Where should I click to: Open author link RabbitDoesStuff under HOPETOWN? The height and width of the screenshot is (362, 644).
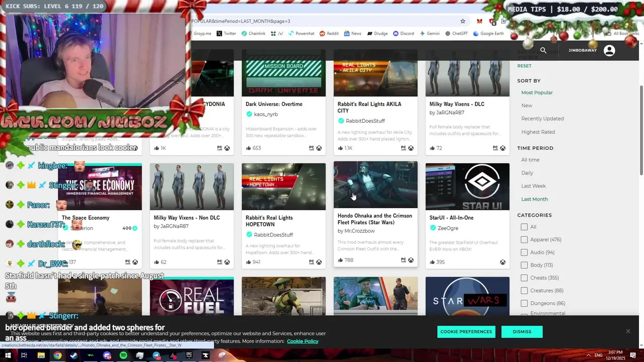coord(273,235)
